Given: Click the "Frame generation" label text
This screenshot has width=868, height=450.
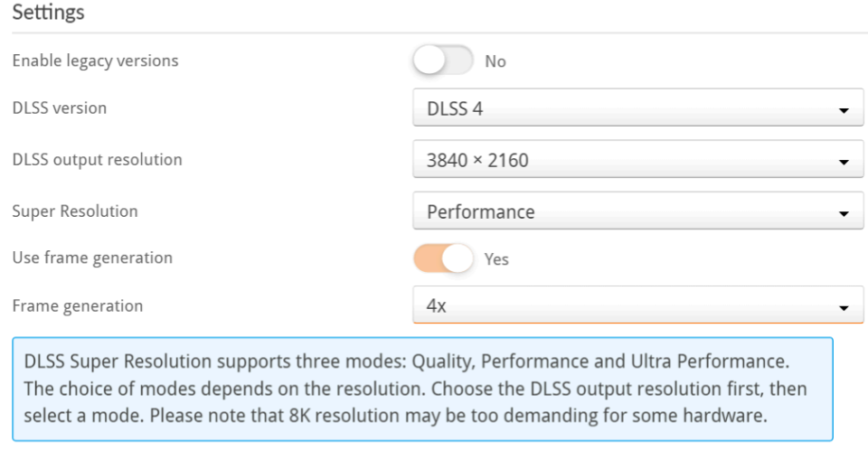Looking at the screenshot, I should pos(77,305).
